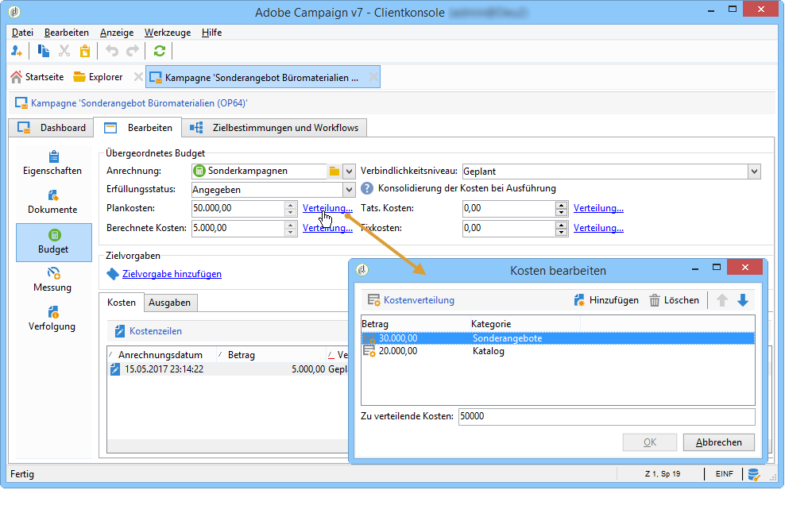Select the 20.000,00 Katalog row
The image size is (812, 517).
pos(558,351)
